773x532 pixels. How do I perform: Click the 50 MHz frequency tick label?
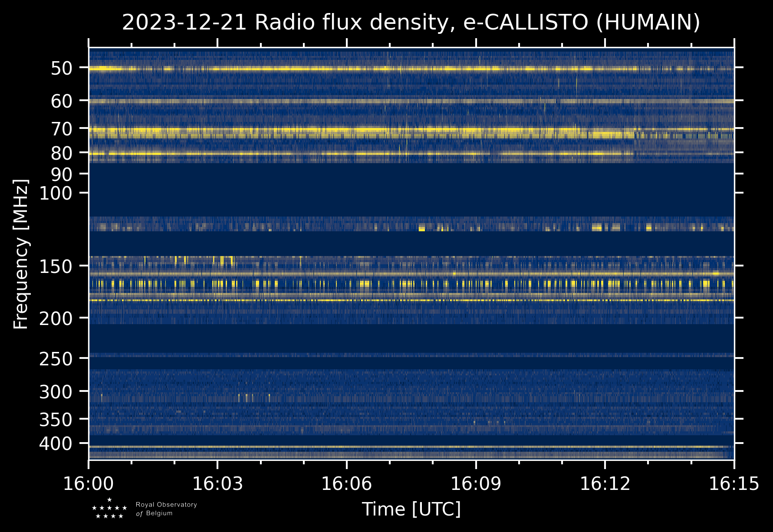[61, 69]
